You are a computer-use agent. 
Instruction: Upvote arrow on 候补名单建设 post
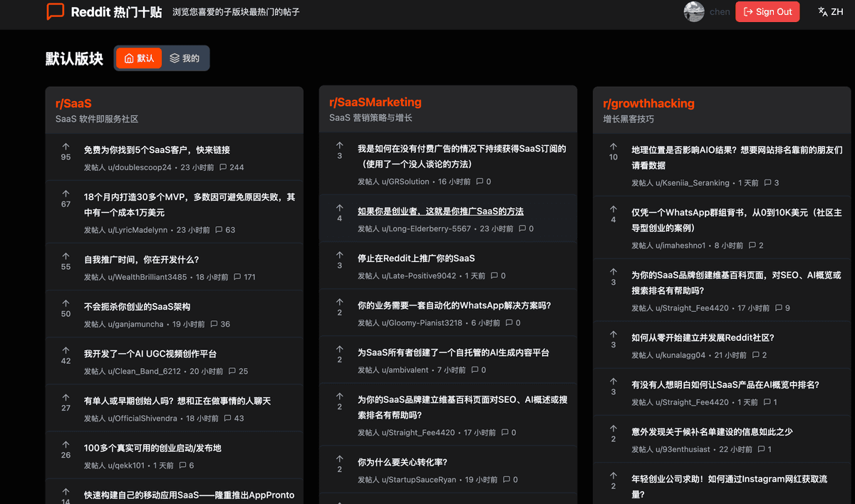[613, 429]
